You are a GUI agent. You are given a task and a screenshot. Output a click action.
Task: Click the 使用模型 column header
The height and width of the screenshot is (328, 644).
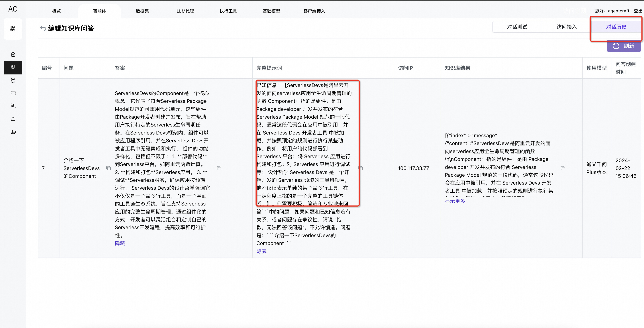tap(597, 68)
